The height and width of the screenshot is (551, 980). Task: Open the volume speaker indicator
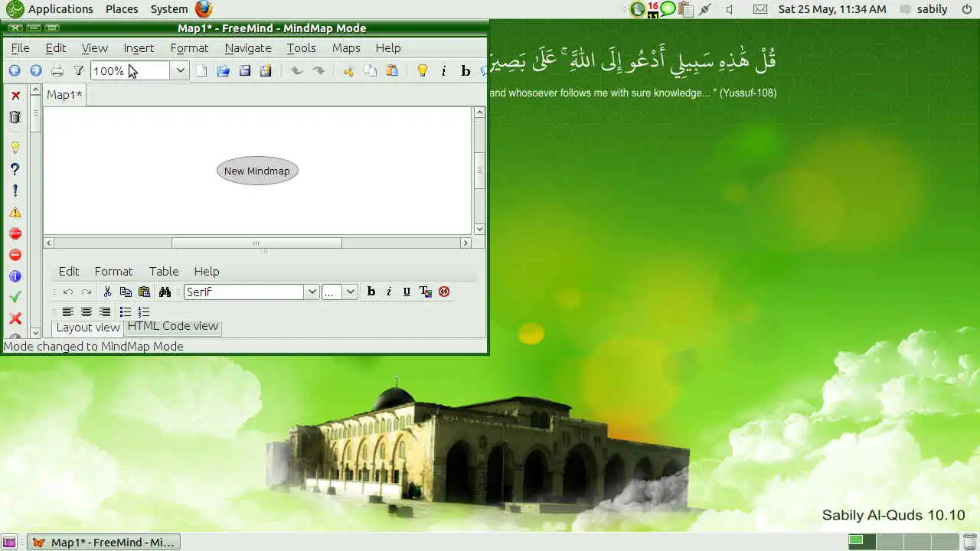click(x=730, y=9)
